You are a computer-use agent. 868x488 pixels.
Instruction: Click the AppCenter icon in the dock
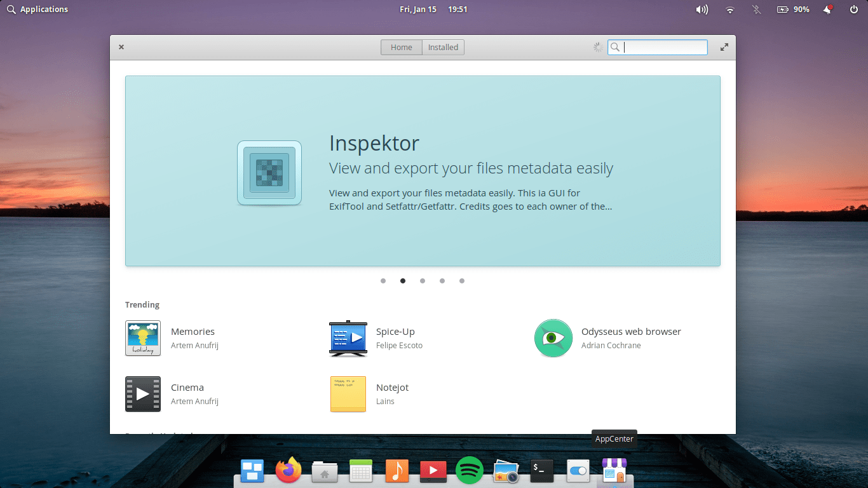point(614,471)
